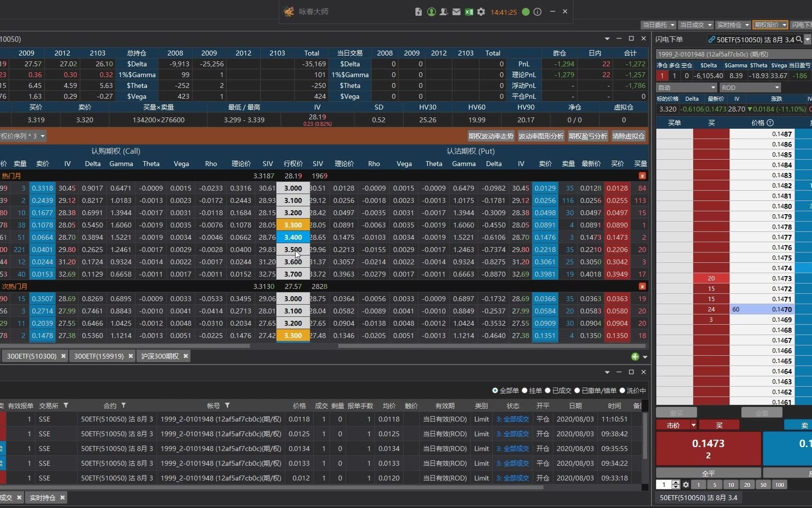Image resolution: width=812 pixels, height=508 pixels.
Task: Open 期权波动率走势 chart
Action: pyautogui.click(x=491, y=136)
